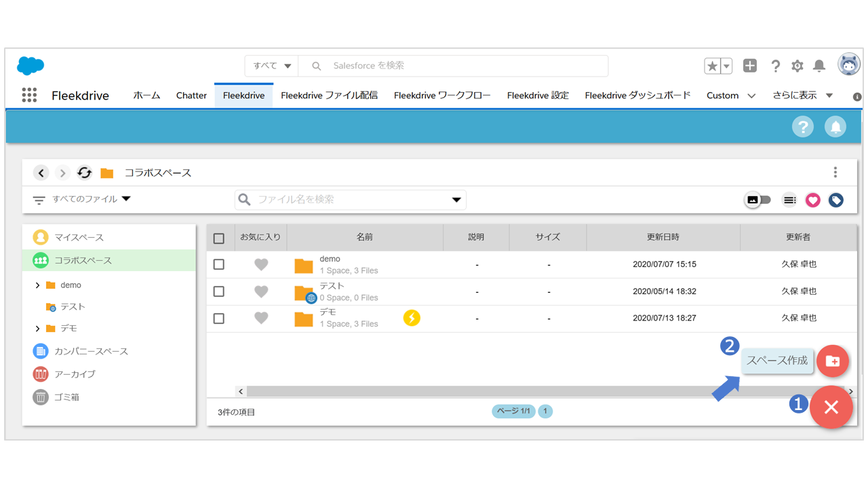Sort by サイズ column header

(x=548, y=237)
